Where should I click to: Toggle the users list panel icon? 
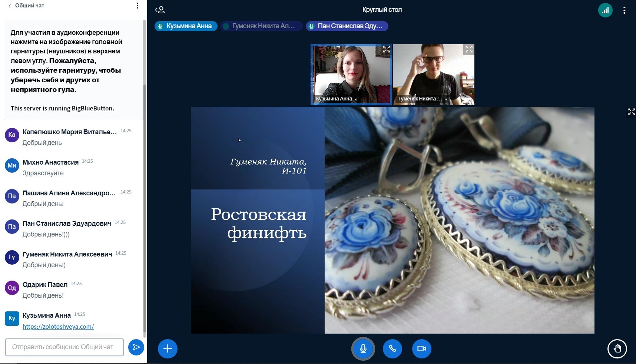(x=160, y=10)
